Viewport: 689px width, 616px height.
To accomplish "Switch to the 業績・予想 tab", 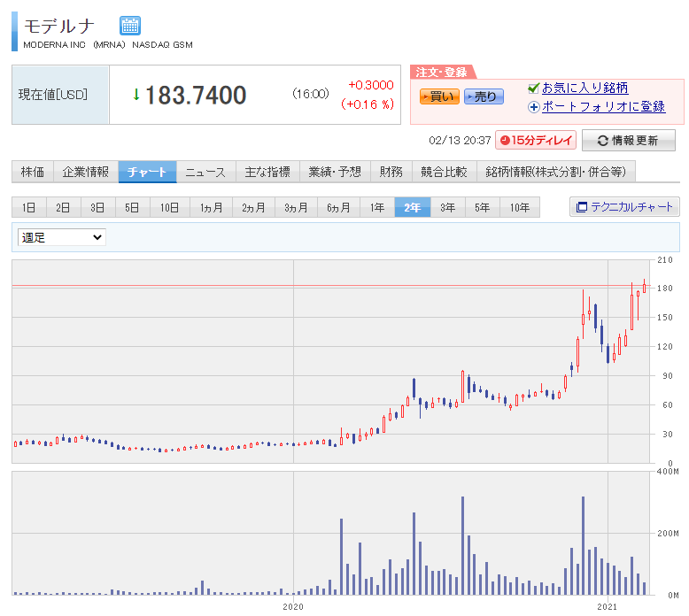I will (x=335, y=172).
